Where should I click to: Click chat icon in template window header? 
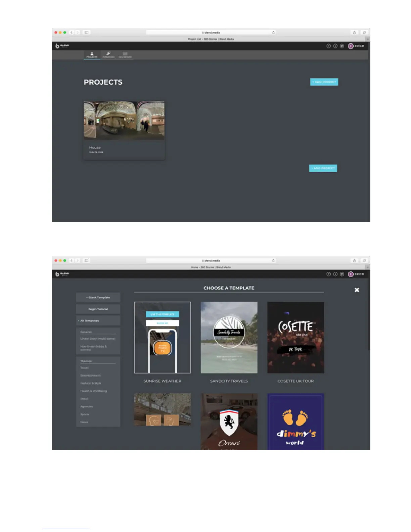[342, 274]
